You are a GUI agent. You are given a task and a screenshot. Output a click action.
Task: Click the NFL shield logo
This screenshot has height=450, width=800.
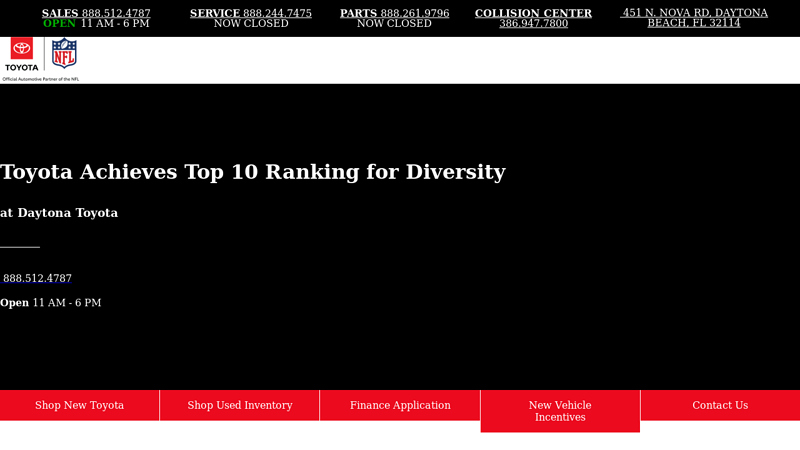pyautogui.click(x=64, y=53)
